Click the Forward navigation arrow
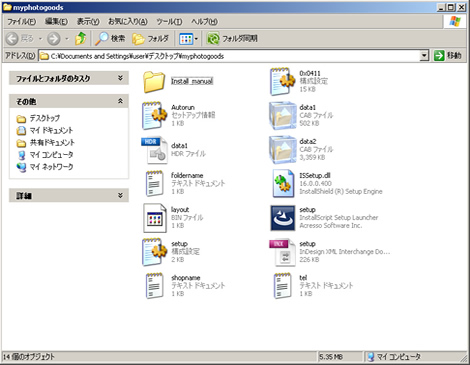 [x=53, y=39]
